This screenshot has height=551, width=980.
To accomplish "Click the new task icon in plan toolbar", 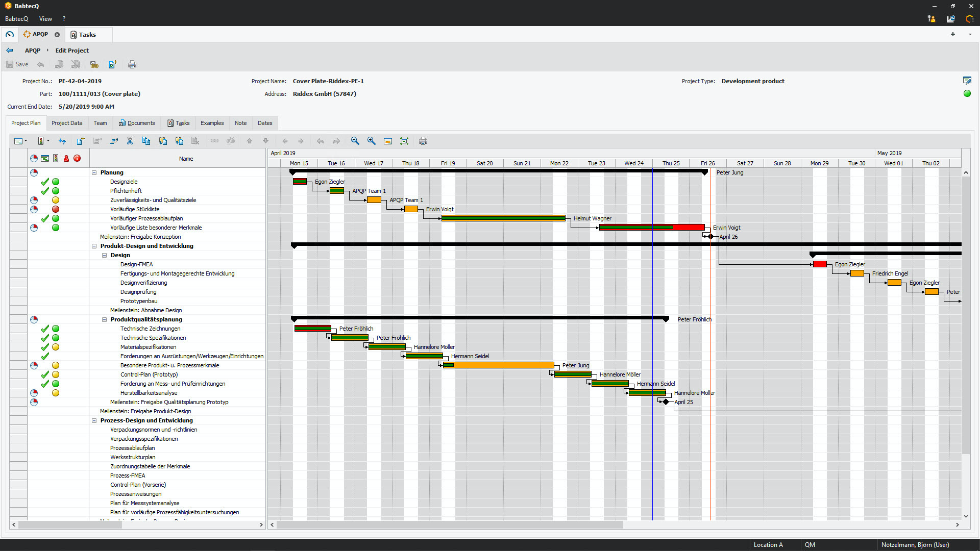I will click(80, 141).
